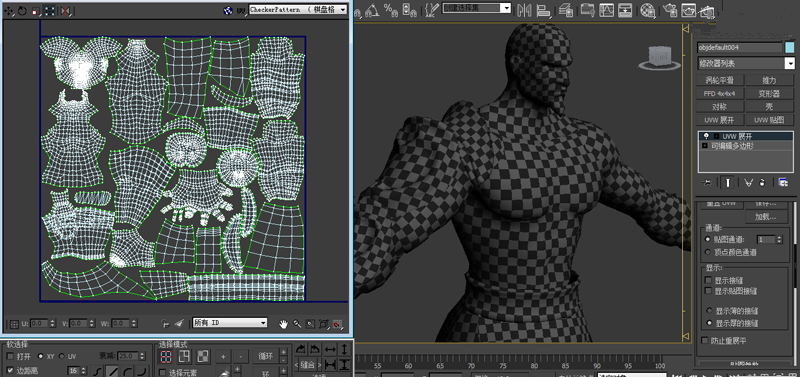
Task: Click the Zoom Extents tool in UV editor
Action: click(323, 323)
